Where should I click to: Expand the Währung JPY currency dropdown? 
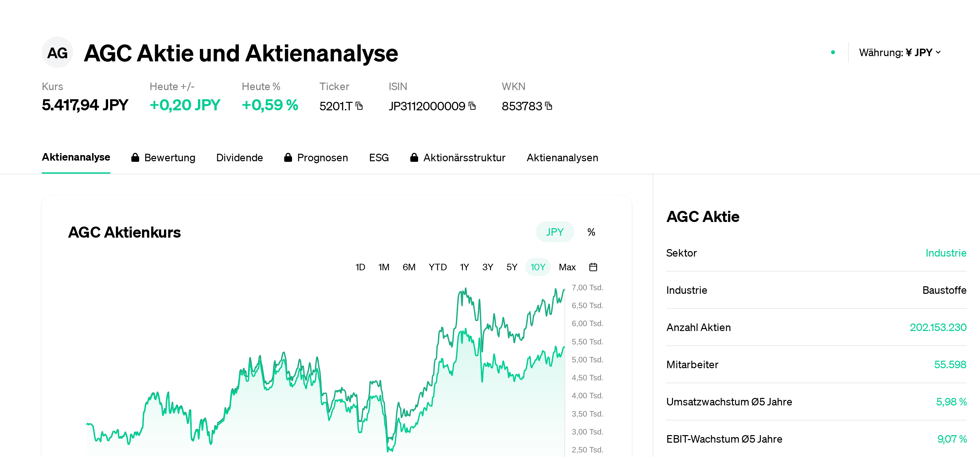(900, 53)
